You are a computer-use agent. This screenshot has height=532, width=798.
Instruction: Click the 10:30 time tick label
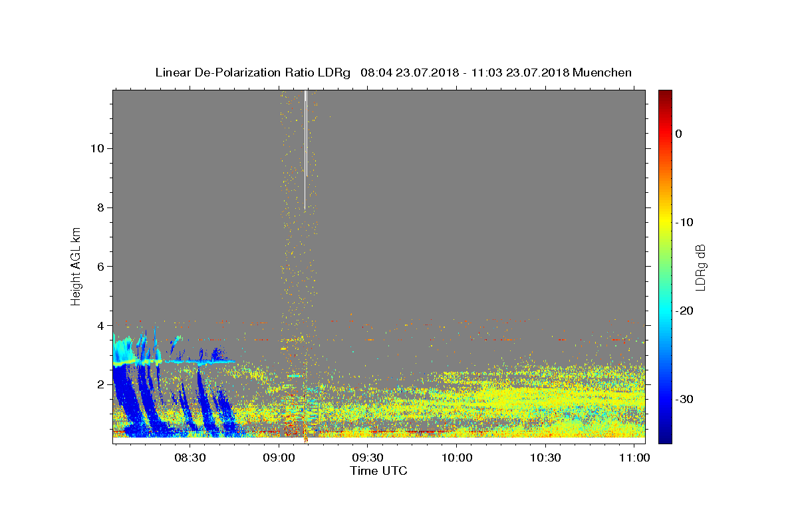coord(546,458)
